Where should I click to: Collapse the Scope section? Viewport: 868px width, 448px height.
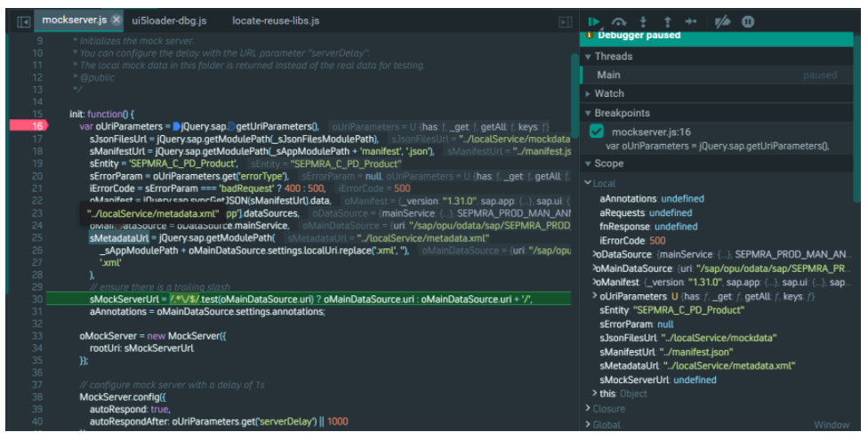tap(588, 164)
